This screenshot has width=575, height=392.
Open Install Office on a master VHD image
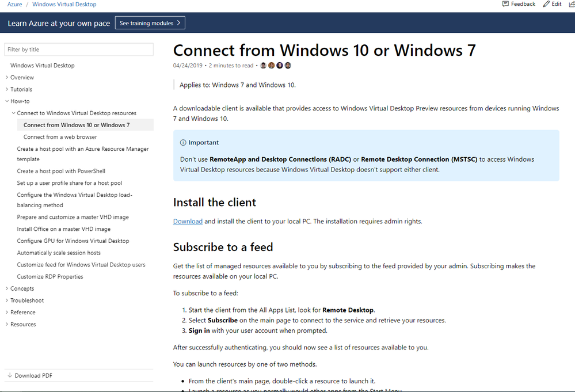coord(63,229)
